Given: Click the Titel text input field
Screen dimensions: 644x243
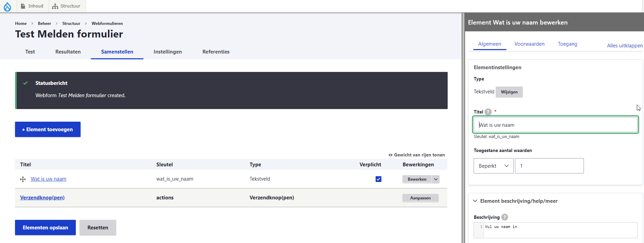Looking at the screenshot, I should pyautogui.click(x=555, y=125).
